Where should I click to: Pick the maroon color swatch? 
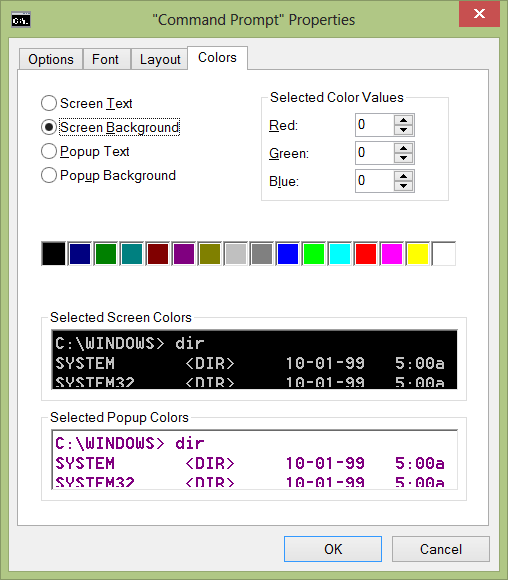[158, 254]
